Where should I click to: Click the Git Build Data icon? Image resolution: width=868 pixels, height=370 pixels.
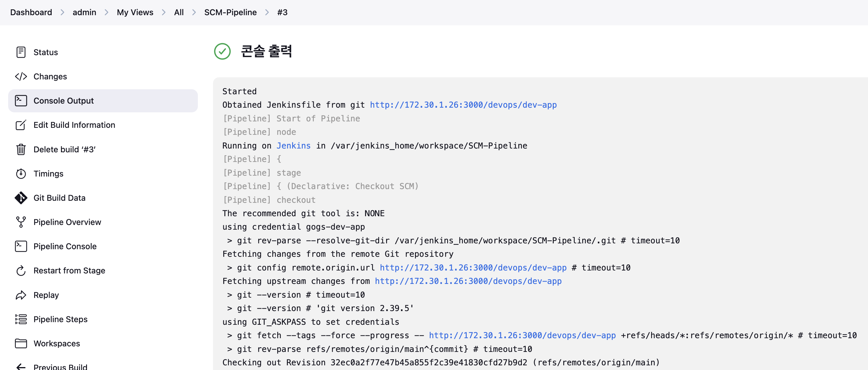[x=21, y=198]
